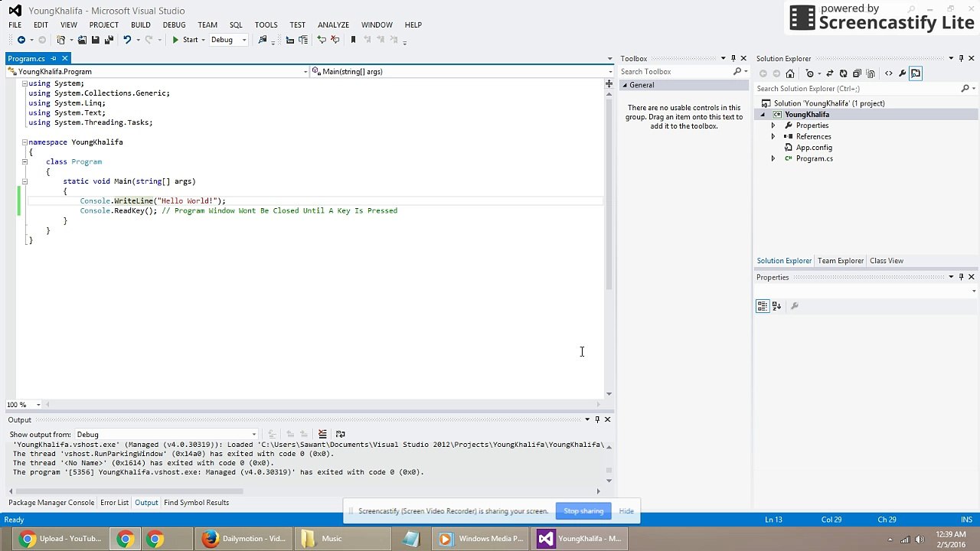The height and width of the screenshot is (551, 980).
Task: Click the Navigate Backward toolbar icon
Action: coord(21,40)
